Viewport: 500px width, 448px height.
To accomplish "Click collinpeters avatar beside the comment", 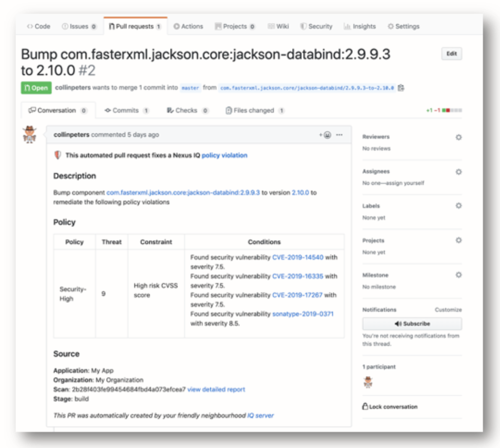I will [x=30, y=134].
